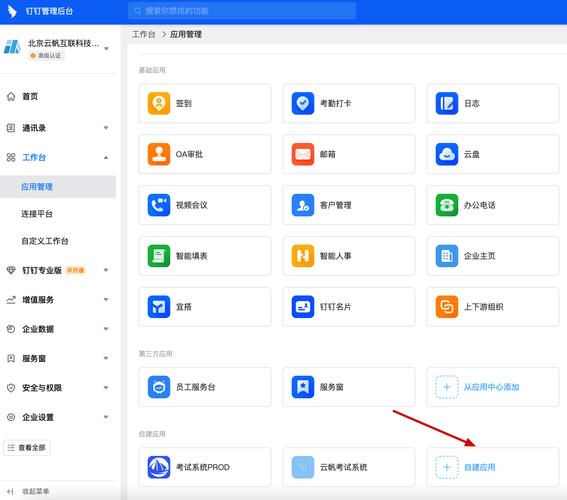Click the plus icon for 自建应用

pos(447,467)
